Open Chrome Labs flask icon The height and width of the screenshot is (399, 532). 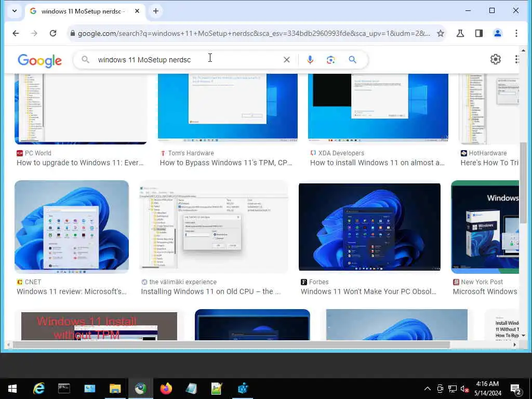click(460, 33)
